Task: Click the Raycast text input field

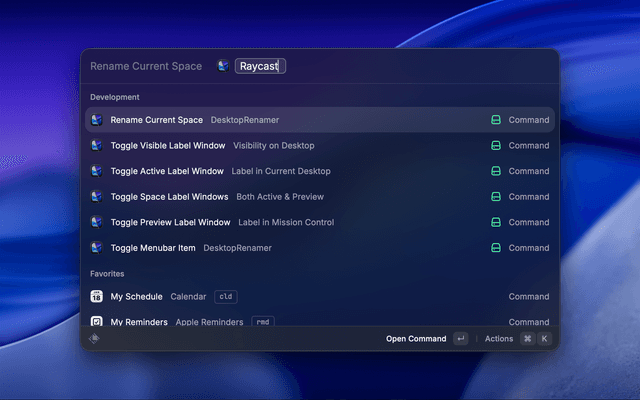Action: [x=260, y=66]
